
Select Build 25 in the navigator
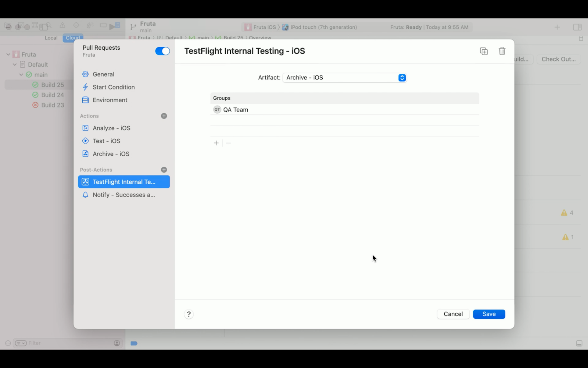tap(39, 85)
